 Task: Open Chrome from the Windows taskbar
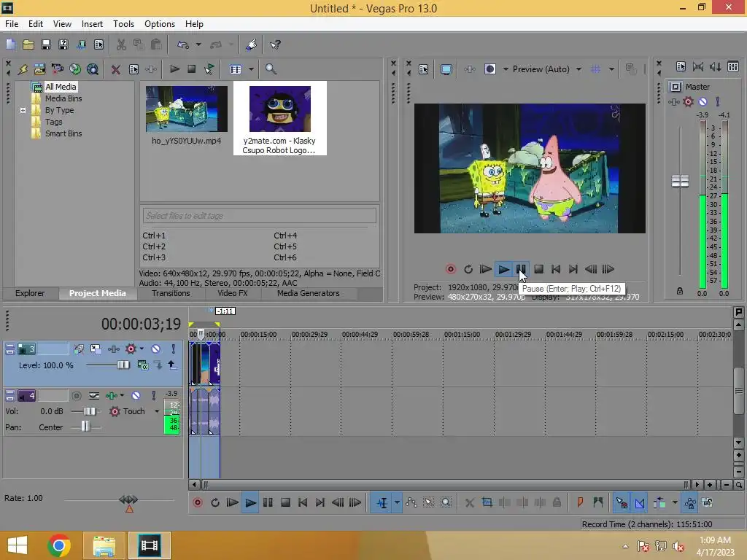[x=59, y=545]
